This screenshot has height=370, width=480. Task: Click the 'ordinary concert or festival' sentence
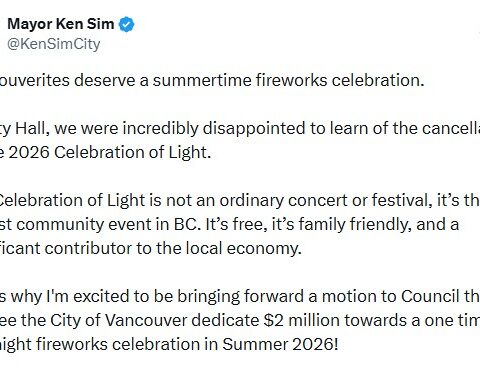tap(240, 200)
